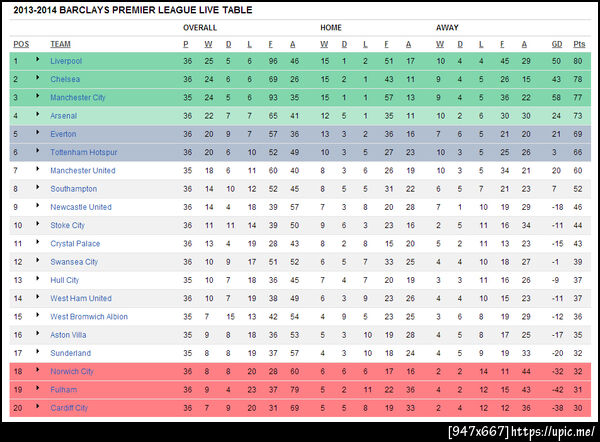Open the Fulham team link
The image size is (600, 442).
point(63,390)
